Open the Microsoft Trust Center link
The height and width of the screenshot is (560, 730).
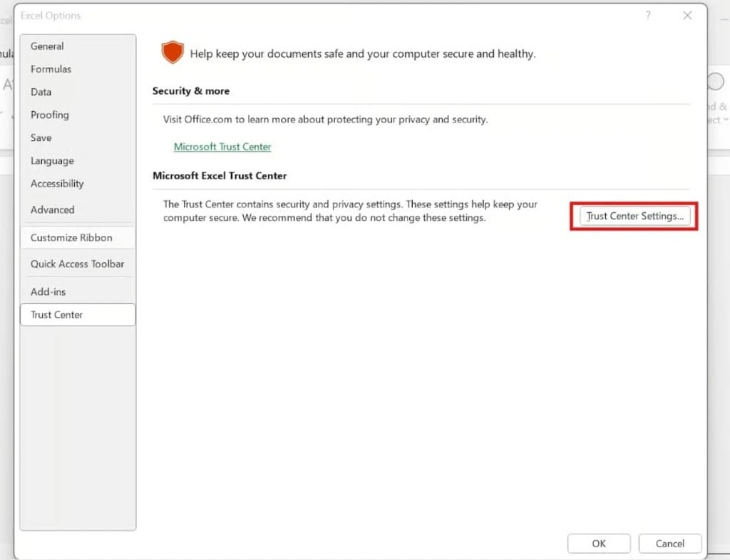coord(222,146)
